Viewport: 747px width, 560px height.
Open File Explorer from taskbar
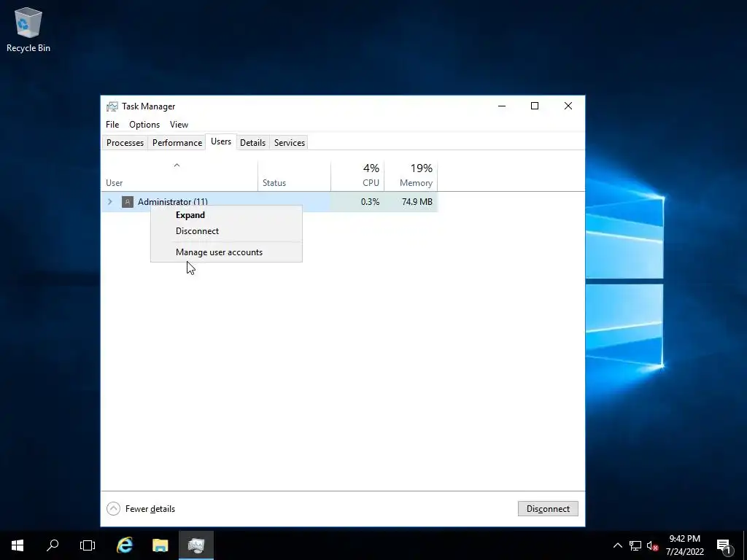coord(160,545)
